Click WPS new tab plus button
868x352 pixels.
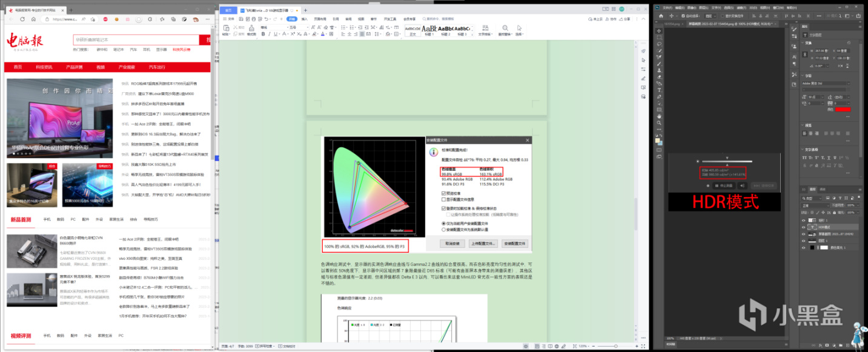point(305,10)
